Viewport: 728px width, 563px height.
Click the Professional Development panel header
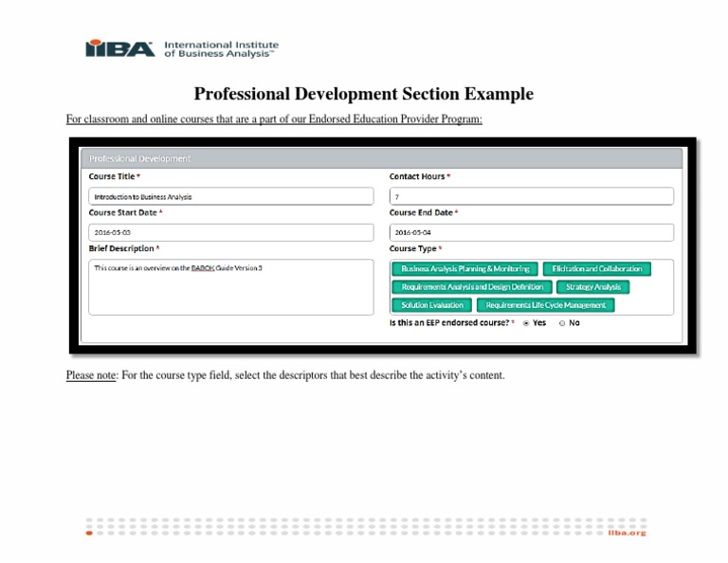click(x=381, y=158)
